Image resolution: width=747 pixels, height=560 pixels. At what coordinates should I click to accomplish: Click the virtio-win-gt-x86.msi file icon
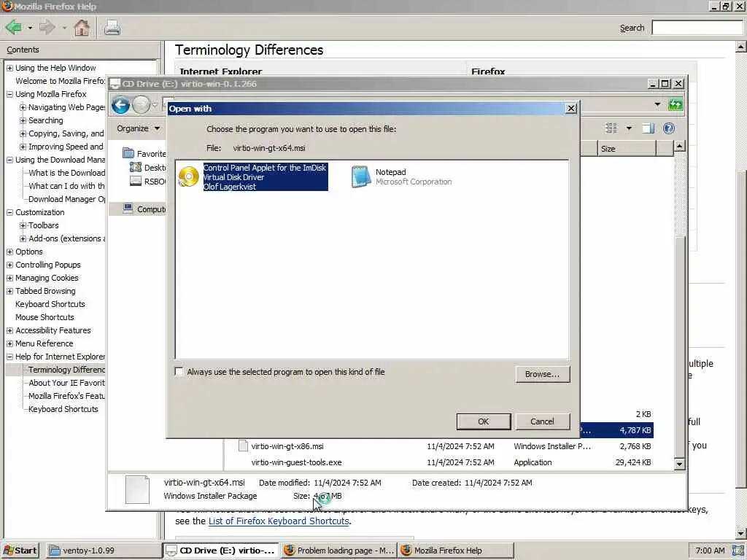243,446
